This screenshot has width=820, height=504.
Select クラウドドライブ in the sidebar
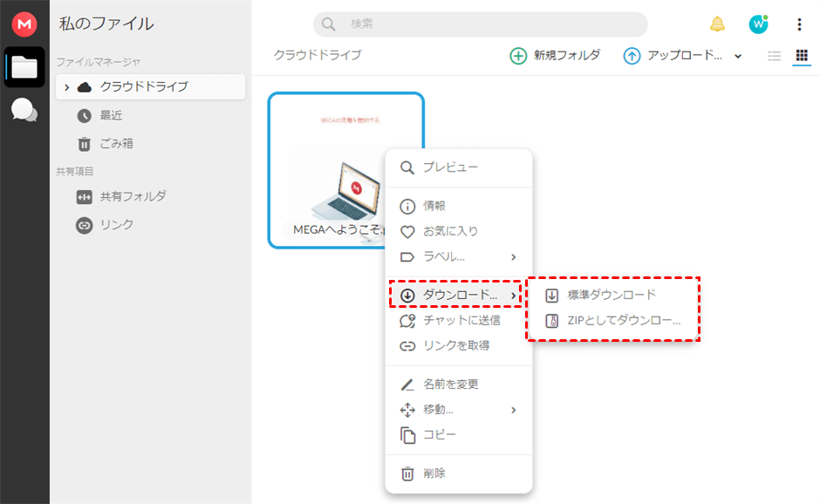point(151,87)
